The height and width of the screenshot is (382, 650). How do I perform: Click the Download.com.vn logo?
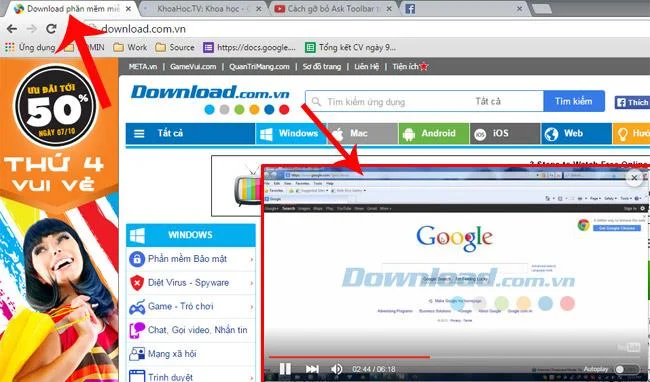pyautogui.click(x=210, y=98)
